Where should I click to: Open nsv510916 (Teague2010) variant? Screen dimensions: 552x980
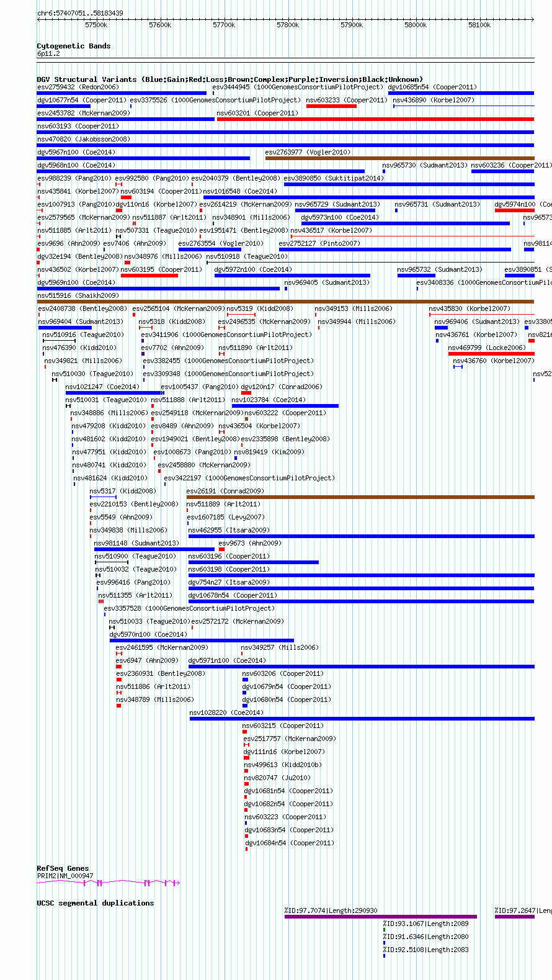tap(83, 335)
